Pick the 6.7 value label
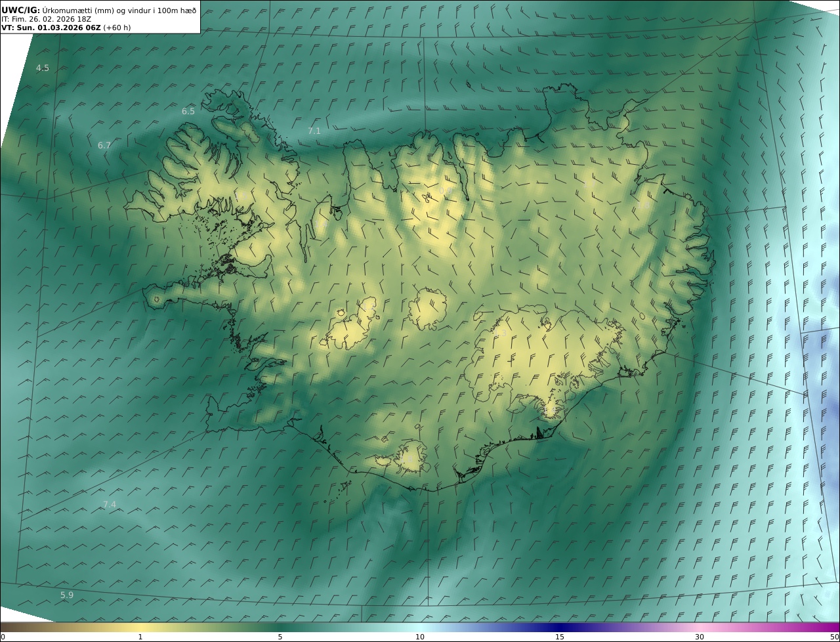Screen dimensions: 840x642 click(104, 146)
